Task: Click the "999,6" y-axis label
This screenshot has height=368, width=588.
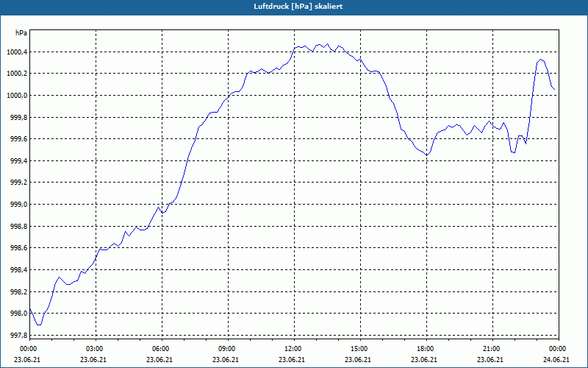Action: tap(18, 139)
